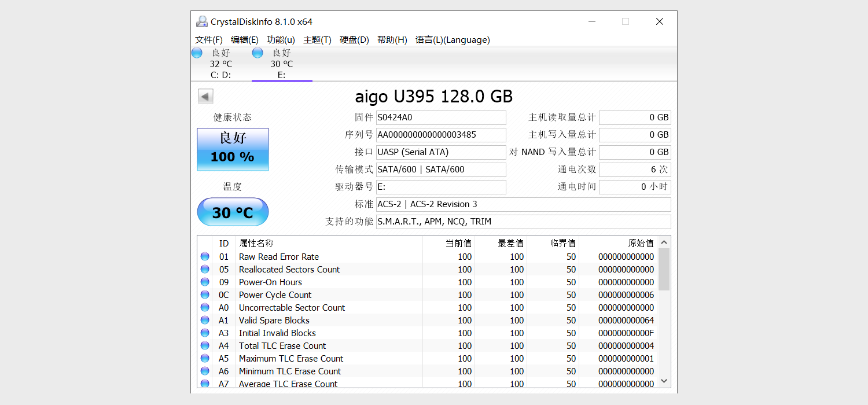868x405 pixels.
Task: Click the blue status orb for C: D: disk
Action: click(x=197, y=53)
